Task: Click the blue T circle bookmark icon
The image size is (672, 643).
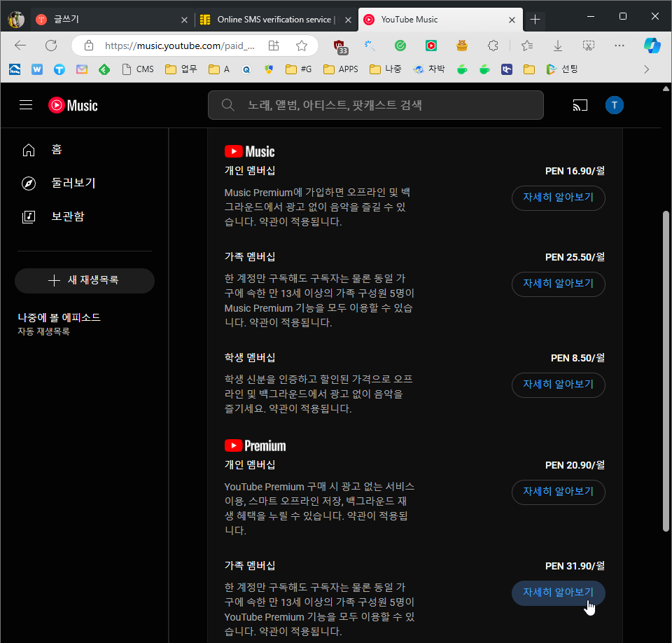Action: click(x=59, y=69)
